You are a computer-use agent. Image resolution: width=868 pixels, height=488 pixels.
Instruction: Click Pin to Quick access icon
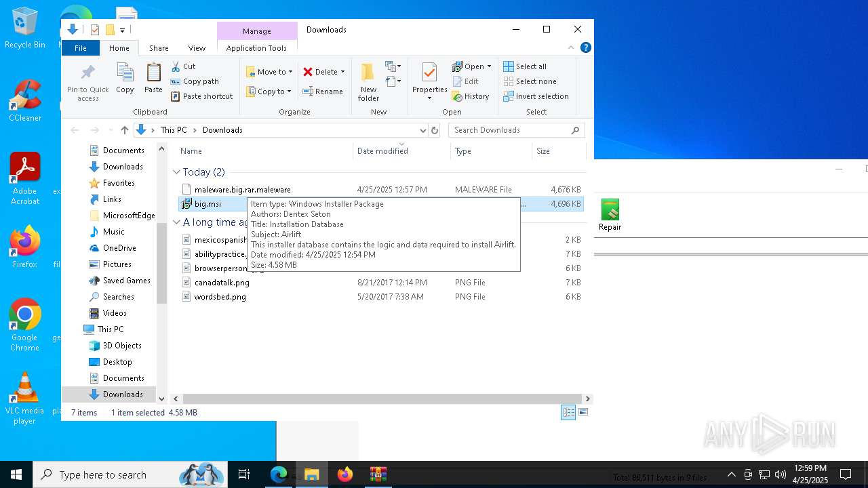87,83
